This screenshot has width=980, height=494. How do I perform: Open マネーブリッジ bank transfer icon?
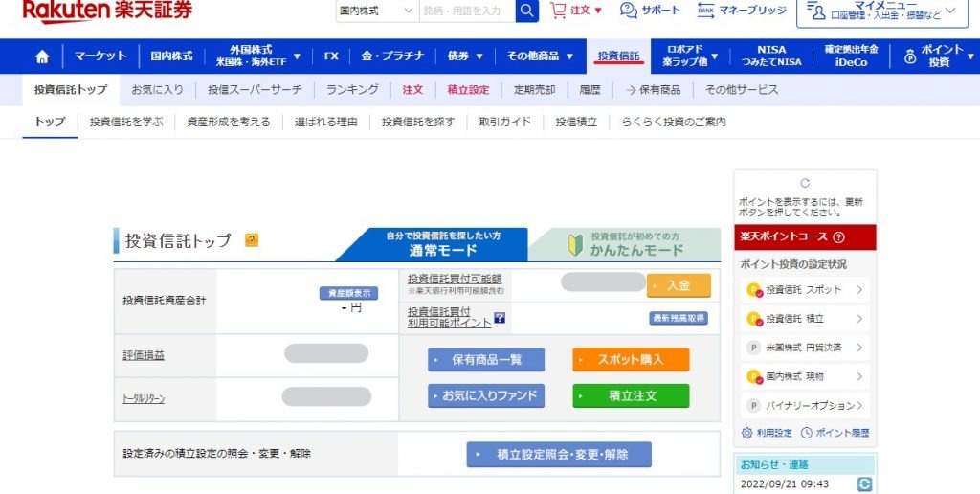coord(705,10)
